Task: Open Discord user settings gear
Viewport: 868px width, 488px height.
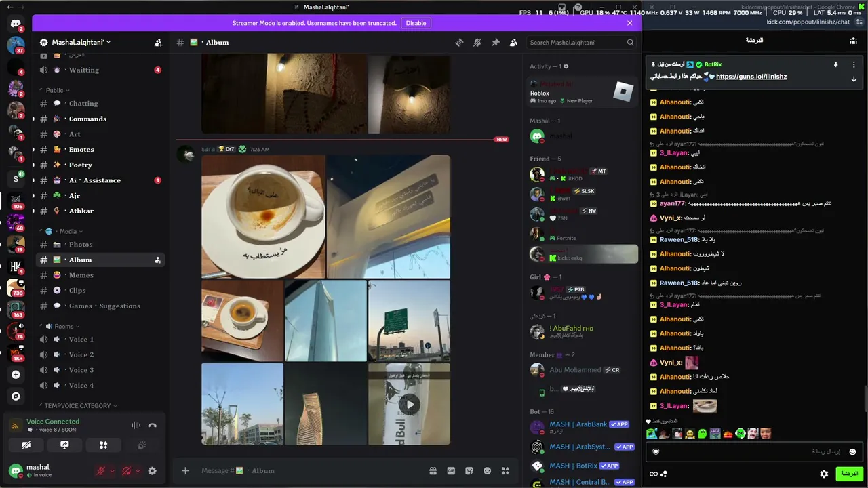Action: tap(152, 471)
